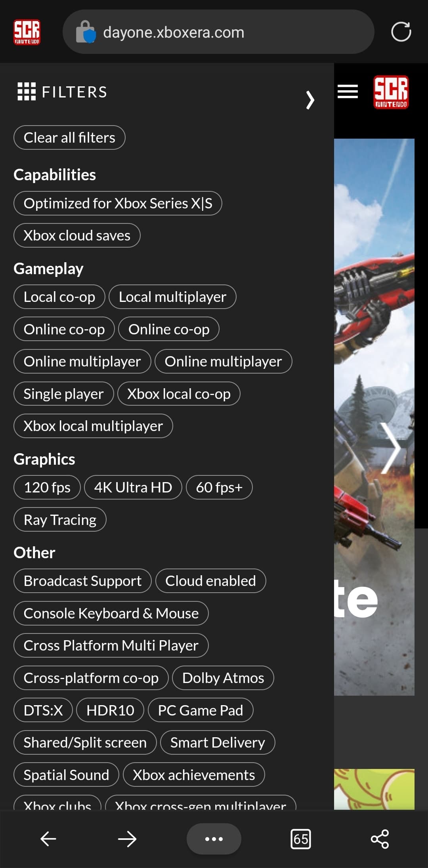Viewport: 428px width, 868px height.
Task: Open the tabs counter showing 65
Action: click(x=300, y=838)
